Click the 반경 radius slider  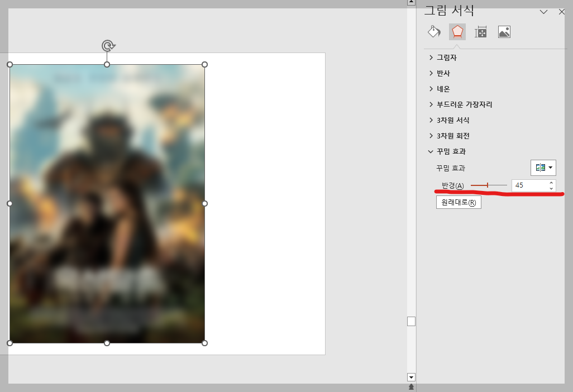489,185
